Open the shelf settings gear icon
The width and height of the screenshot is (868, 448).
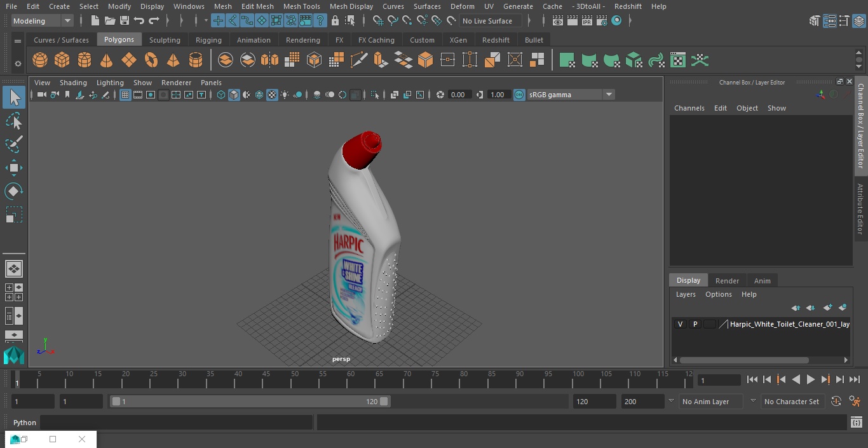coord(18,63)
